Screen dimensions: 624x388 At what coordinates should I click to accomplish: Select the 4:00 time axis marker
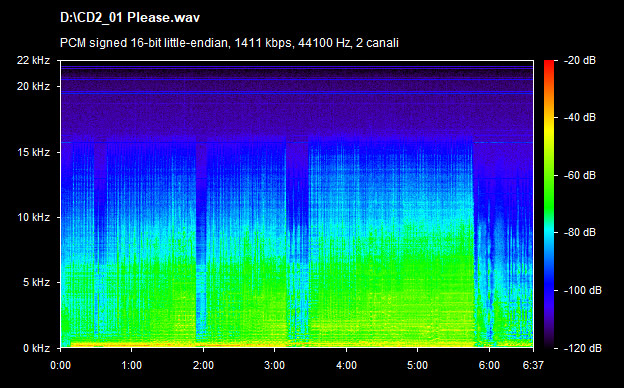346,365
